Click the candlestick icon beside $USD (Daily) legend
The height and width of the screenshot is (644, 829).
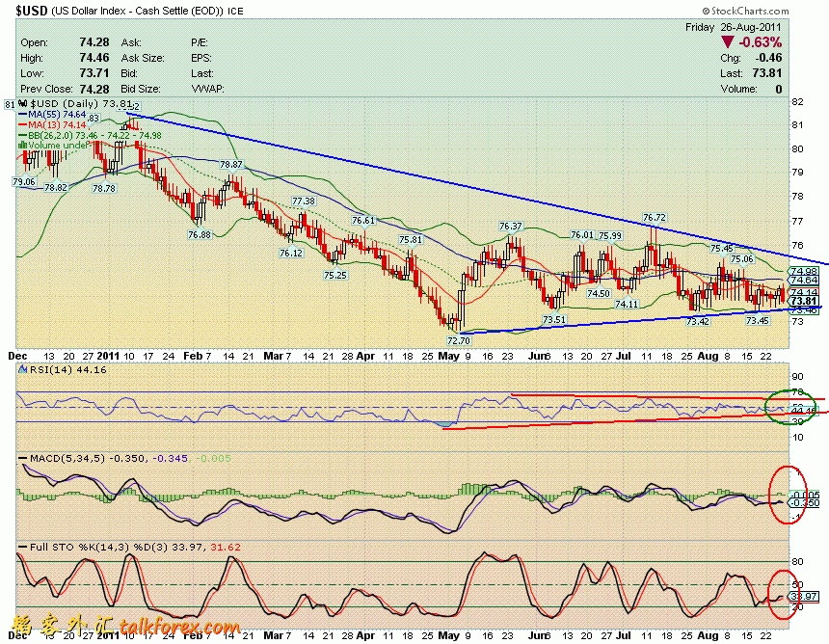[x=23, y=103]
